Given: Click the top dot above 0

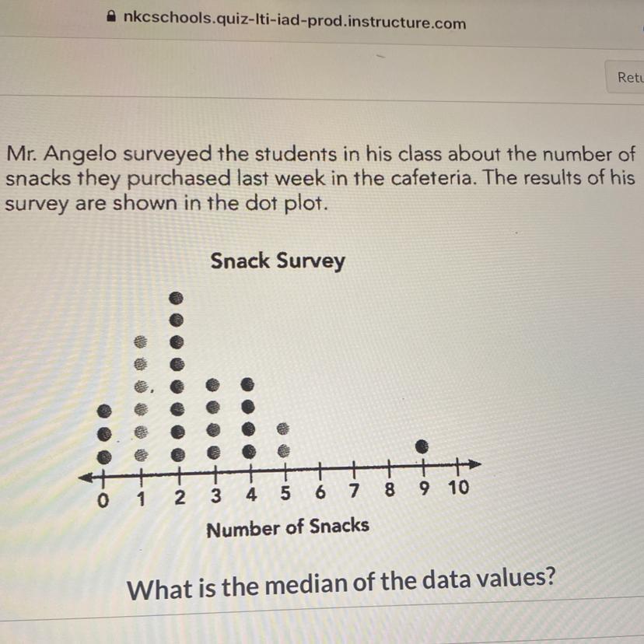Looking at the screenshot, I should [103, 408].
